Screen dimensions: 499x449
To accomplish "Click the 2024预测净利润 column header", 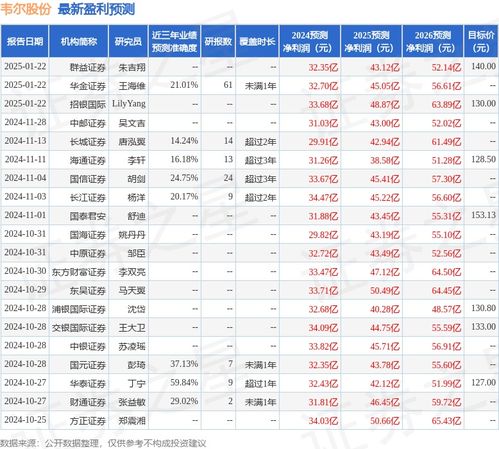I will point(310,41).
